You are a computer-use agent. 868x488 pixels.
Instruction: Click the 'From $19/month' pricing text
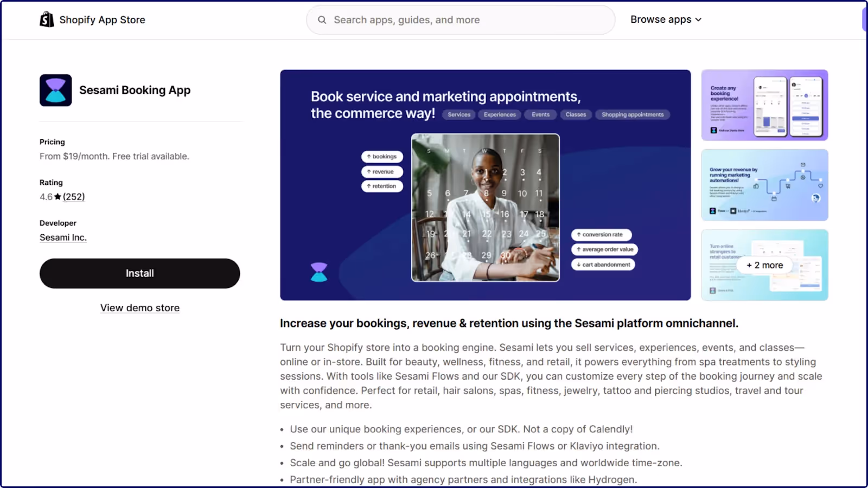pyautogui.click(x=114, y=156)
